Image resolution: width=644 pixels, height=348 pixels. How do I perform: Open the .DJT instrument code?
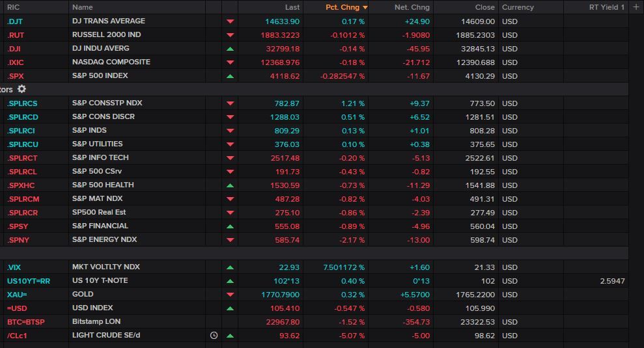pyautogui.click(x=15, y=21)
